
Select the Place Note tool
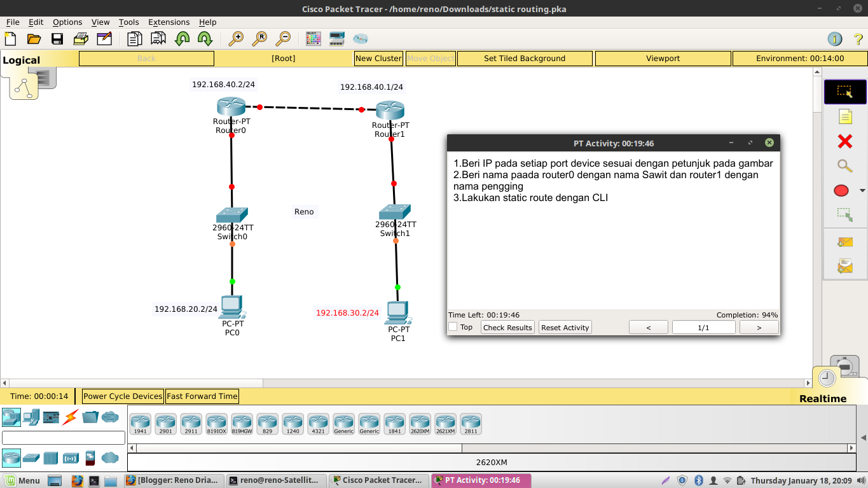(844, 116)
